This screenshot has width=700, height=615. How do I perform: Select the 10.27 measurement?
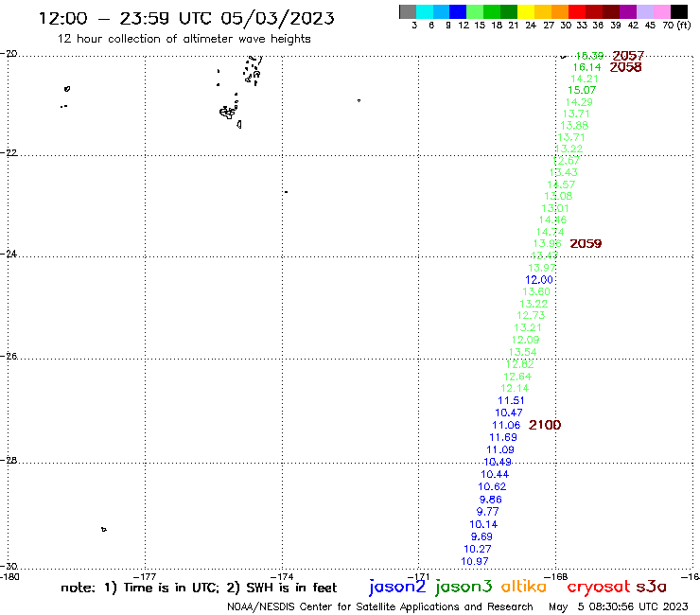[x=478, y=549]
